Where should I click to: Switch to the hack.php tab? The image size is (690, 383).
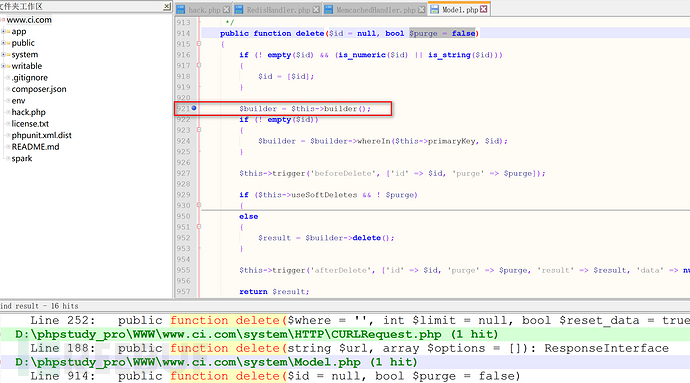coord(204,10)
